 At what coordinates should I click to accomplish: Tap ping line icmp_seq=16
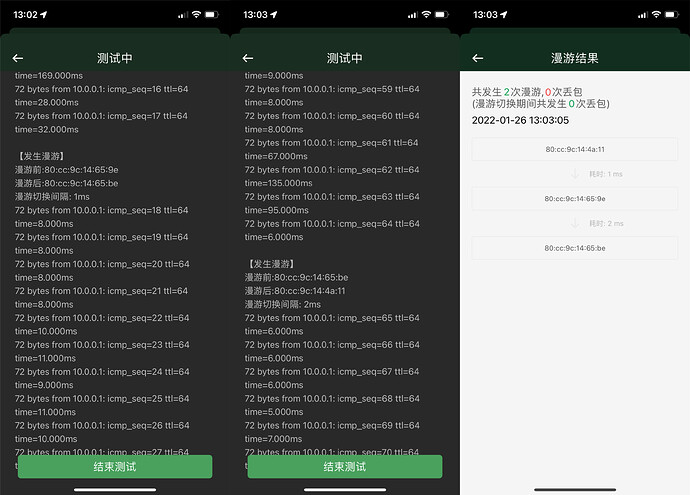point(101,89)
